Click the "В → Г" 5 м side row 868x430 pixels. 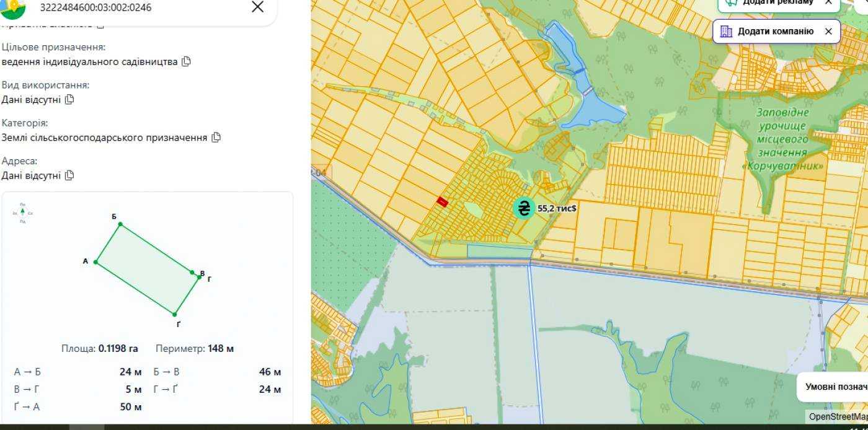78,389
